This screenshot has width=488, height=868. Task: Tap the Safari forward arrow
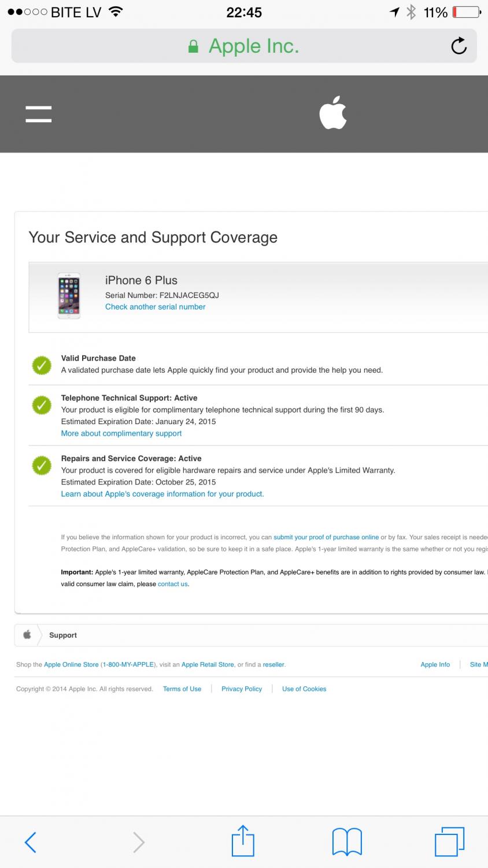pos(139,842)
